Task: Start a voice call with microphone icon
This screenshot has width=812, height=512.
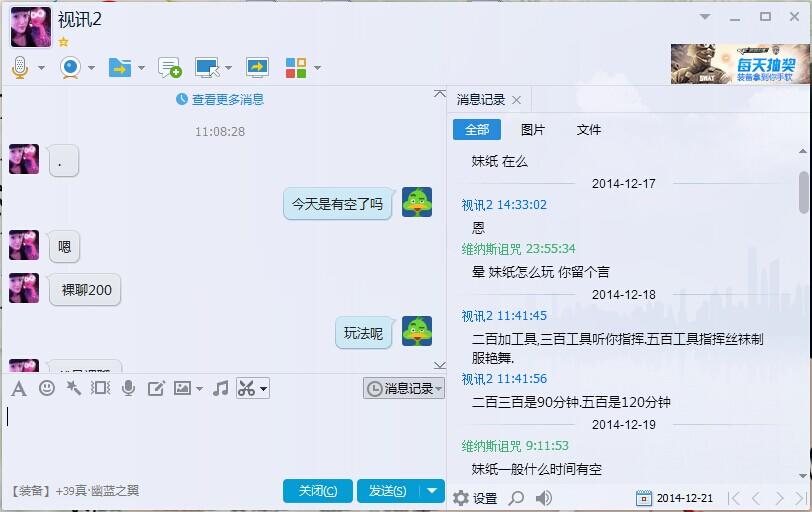Action: point(20,67)
